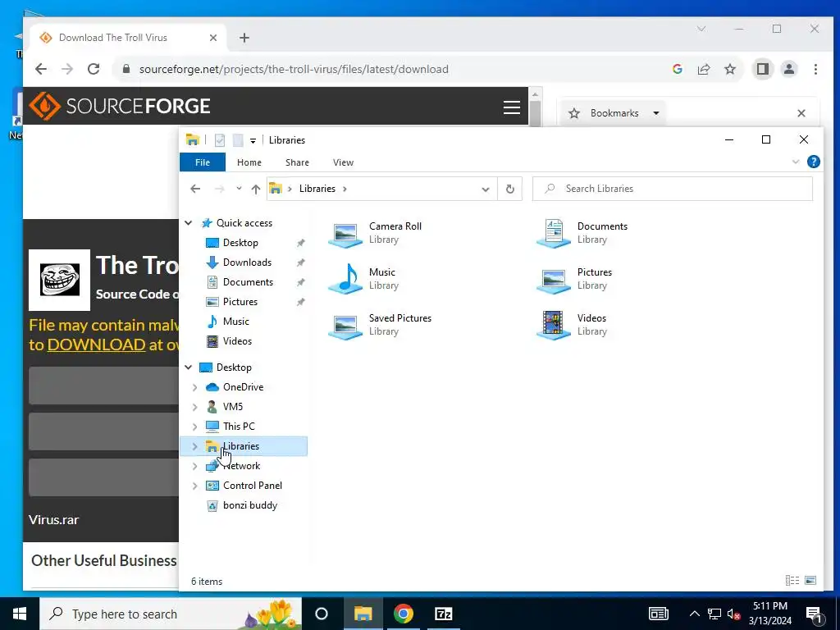Close the Download The Troll Virus tab
Viewport: 840px width, 630px height.
[x=213, y=38]
